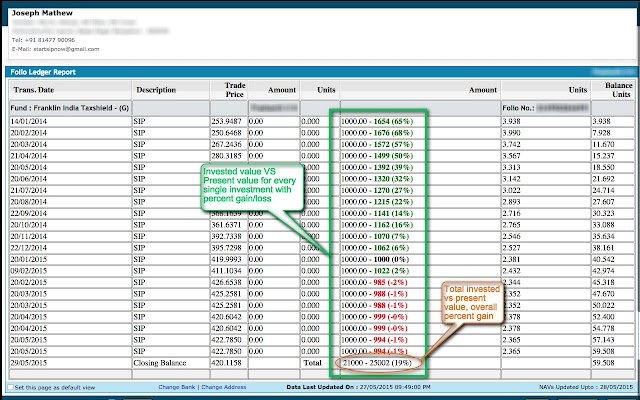Click units value 3.990

pyautogui.click(x=511, y=133)
